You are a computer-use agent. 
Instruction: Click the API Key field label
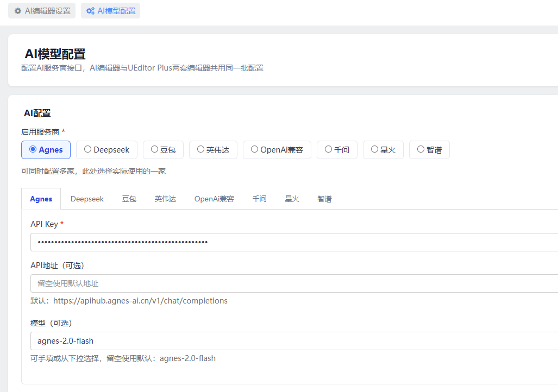point(44,224)
